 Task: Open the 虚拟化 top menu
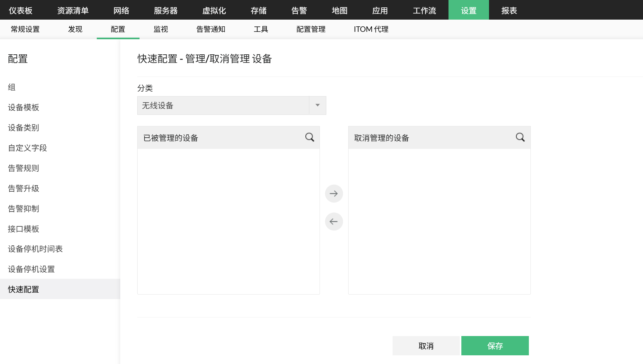point(214,10)
